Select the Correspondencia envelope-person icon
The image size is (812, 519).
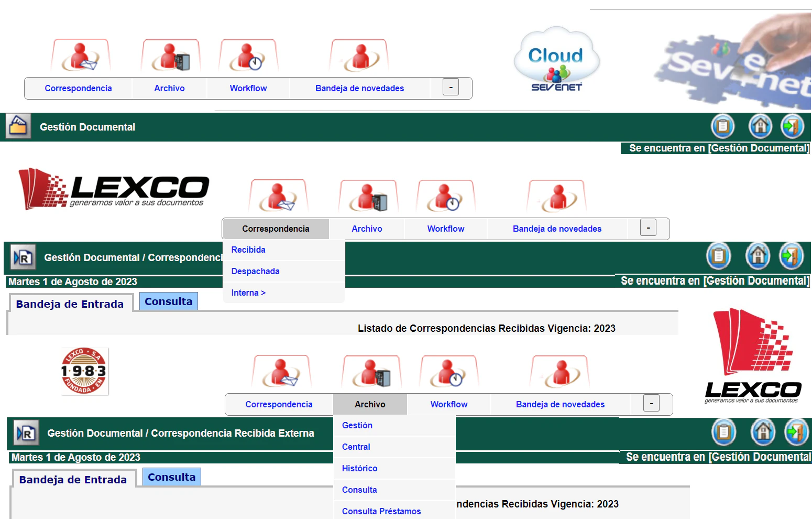click(x=278, y=197)
